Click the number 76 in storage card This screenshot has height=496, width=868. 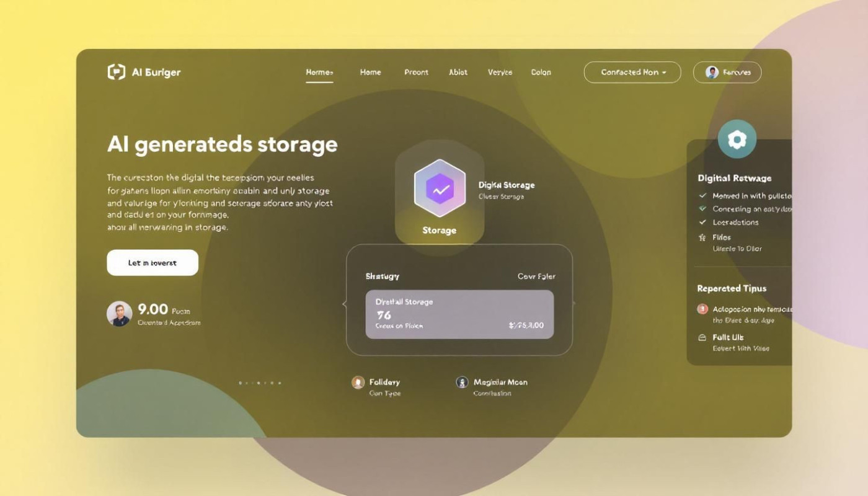384,315
